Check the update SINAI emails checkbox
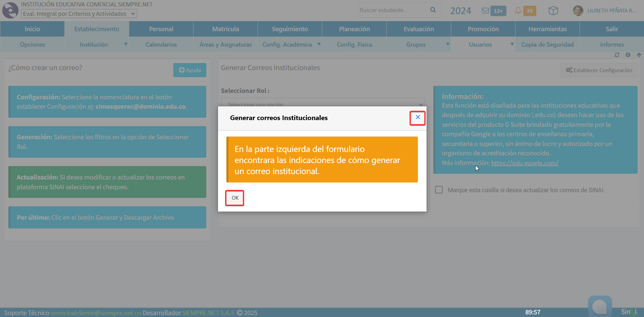Screen dimensions: 644x317 pyautogui.click(x=439, y=190)
